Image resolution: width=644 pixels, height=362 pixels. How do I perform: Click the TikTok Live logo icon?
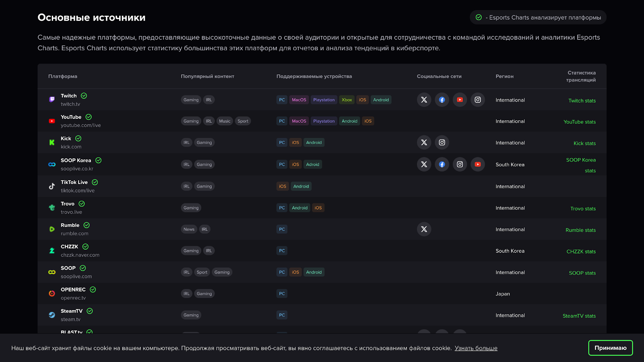point(52,186)
